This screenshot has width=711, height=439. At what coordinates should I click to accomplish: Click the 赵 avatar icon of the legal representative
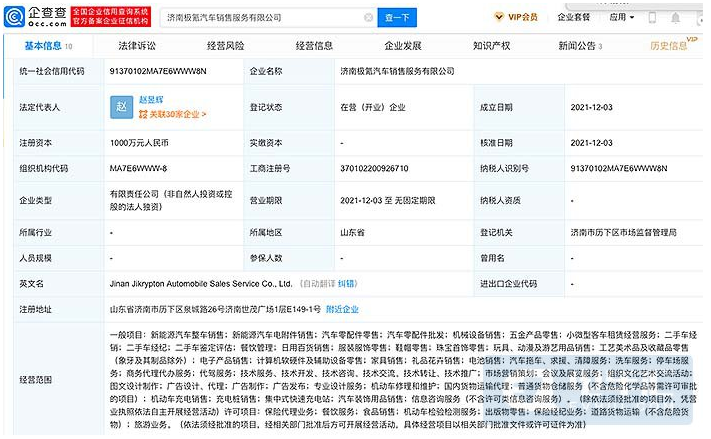(x=122, y=107)
